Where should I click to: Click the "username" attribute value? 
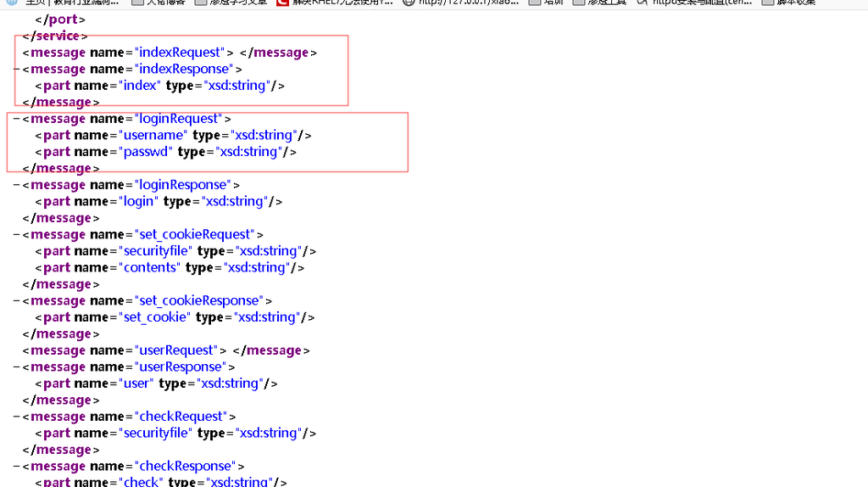pos(153,136)
